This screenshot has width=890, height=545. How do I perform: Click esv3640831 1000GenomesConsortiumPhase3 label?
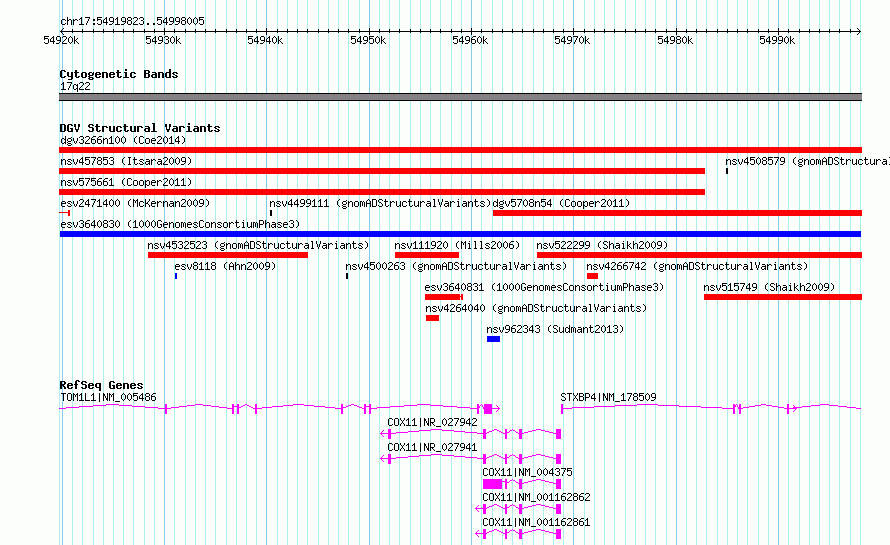[x=544, y=287]
